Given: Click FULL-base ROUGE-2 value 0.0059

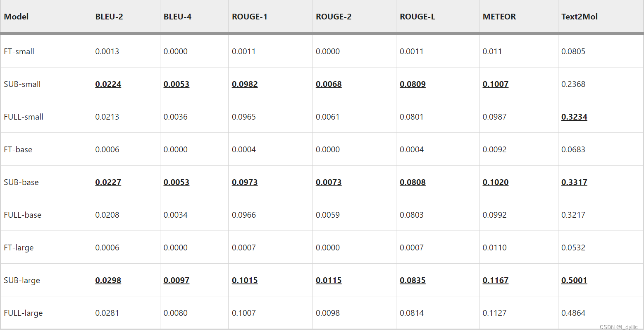Looking at the screenshot, I should pos(328,215).
